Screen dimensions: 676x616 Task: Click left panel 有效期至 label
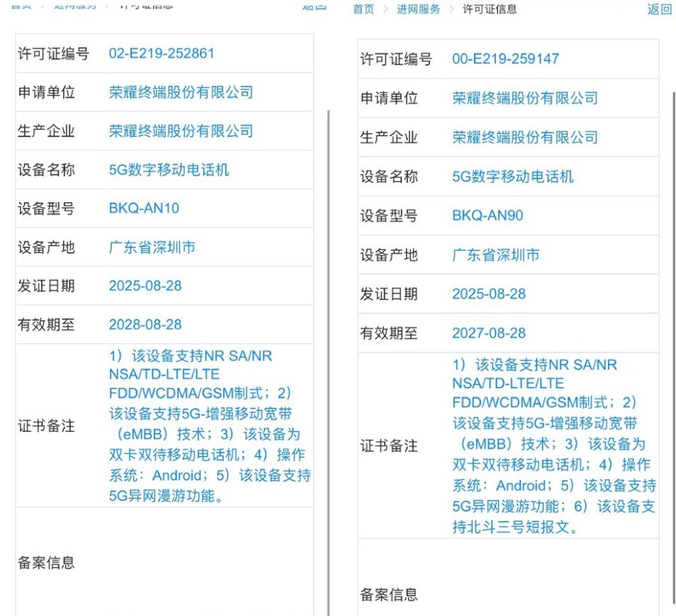[46, 325]
